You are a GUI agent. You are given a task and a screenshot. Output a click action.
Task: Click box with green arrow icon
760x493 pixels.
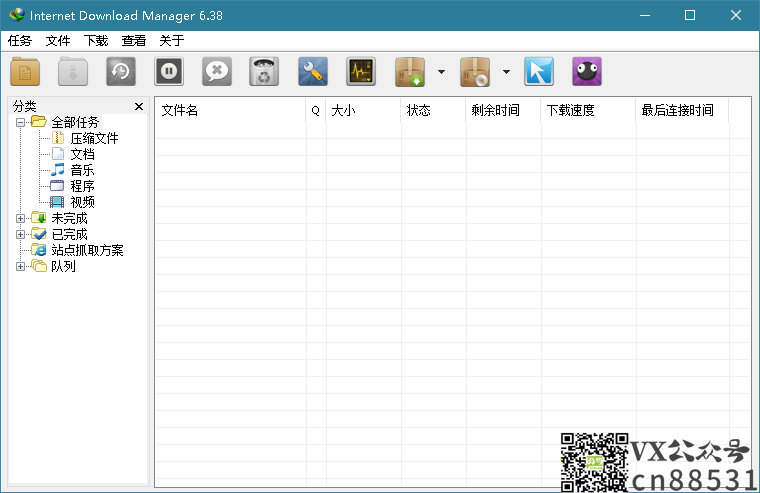click(410, 72)
